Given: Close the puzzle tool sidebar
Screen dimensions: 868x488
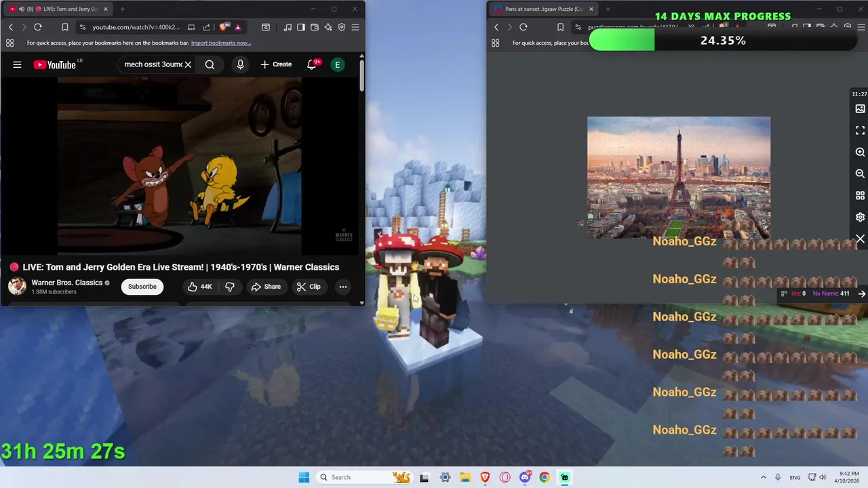Looking at the screenshot, I should [860, 239].
